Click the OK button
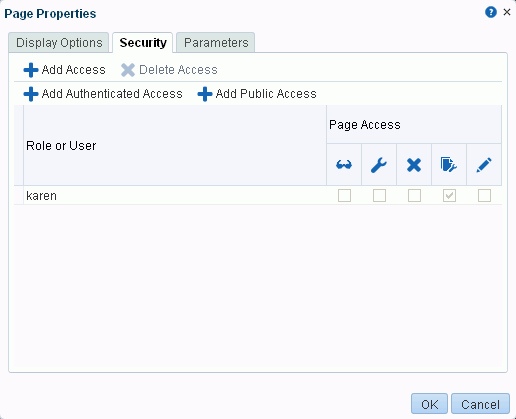The height and width of the screenshot is (419, 516). pyautogui.click(x=429, y=404)
